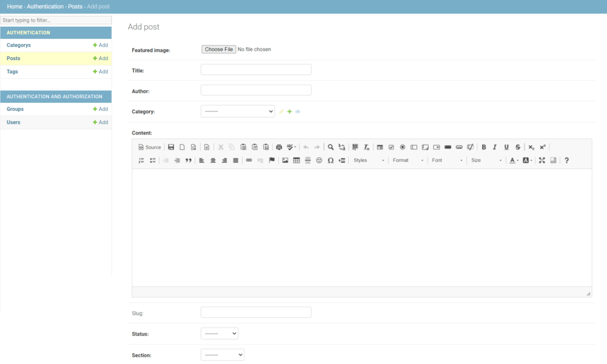Open the Format dropdown in the editor

tap(407, 160)
